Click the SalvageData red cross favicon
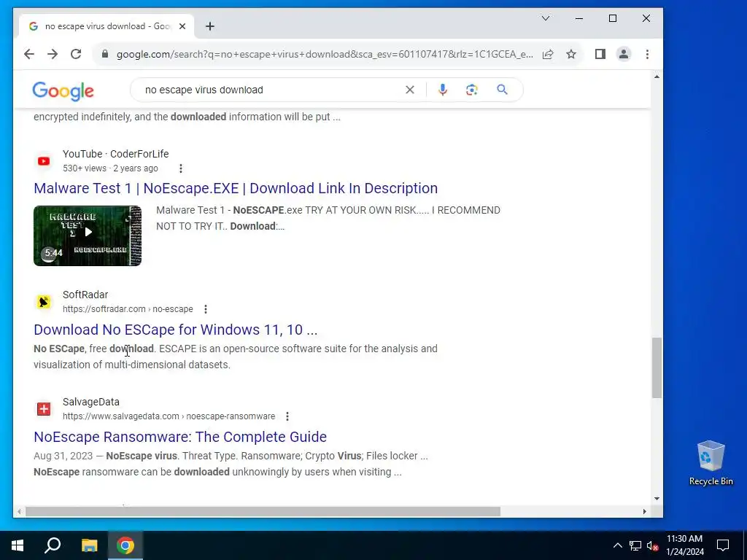Screen dimensions: 747x560 (x=44, y=409)
